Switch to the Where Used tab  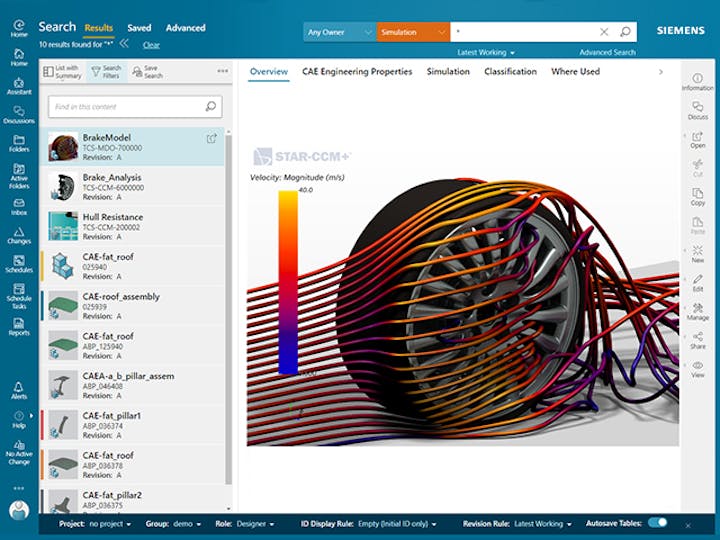coord(575,72)
